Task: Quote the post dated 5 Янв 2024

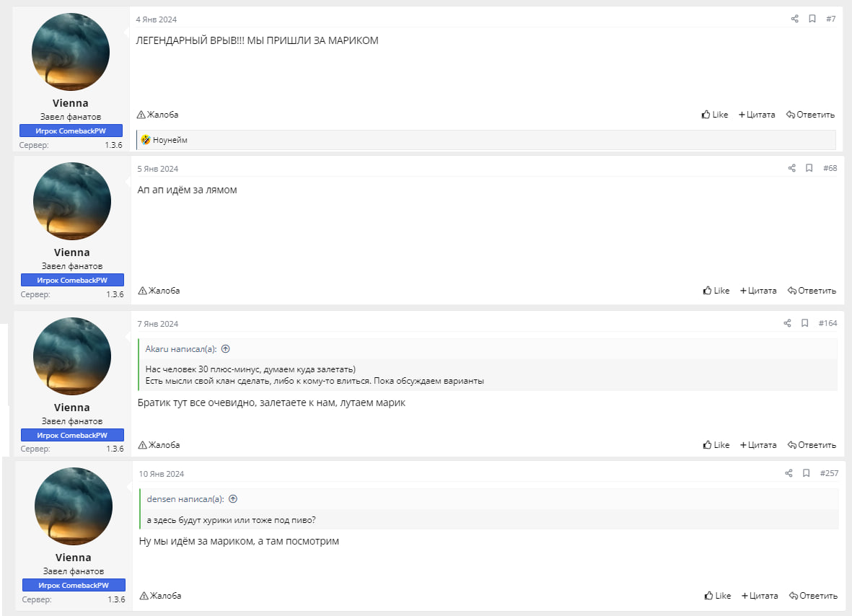Action: (x=758, y=291)
